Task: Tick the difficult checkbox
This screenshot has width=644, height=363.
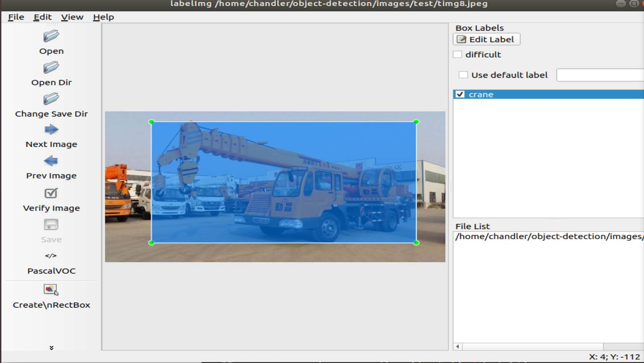Action: pyautogui.click(x=458, y=55)
